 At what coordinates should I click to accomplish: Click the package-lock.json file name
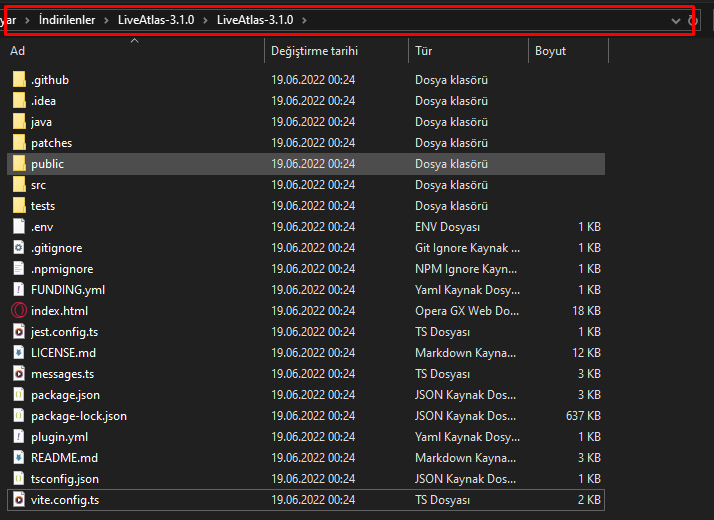tap(79, 416)
